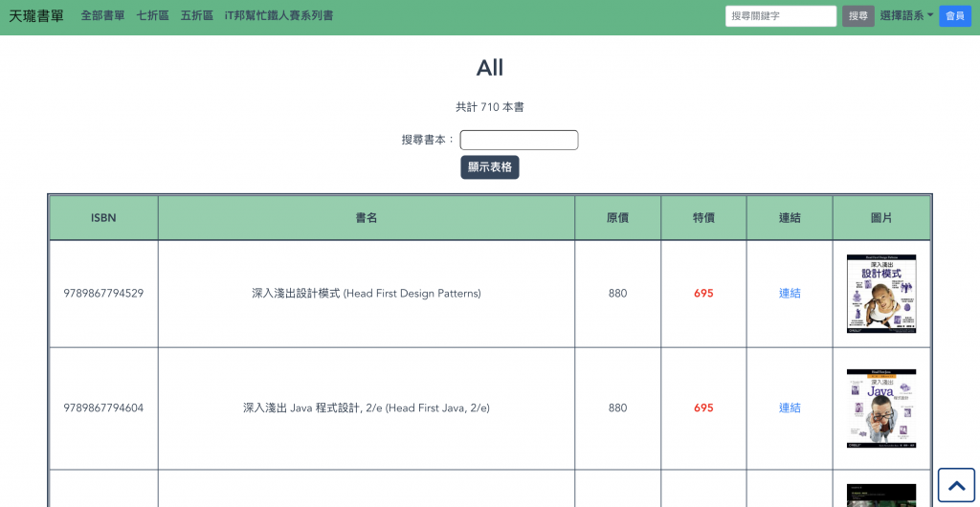Focus the 搜尋關鍵字 search field

781,16
